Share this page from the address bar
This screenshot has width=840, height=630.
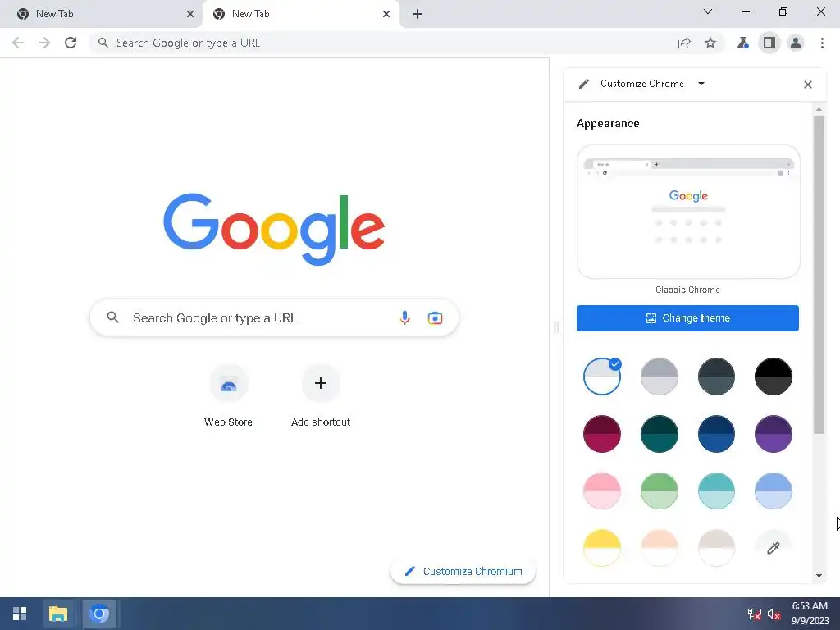pos(684,43)
